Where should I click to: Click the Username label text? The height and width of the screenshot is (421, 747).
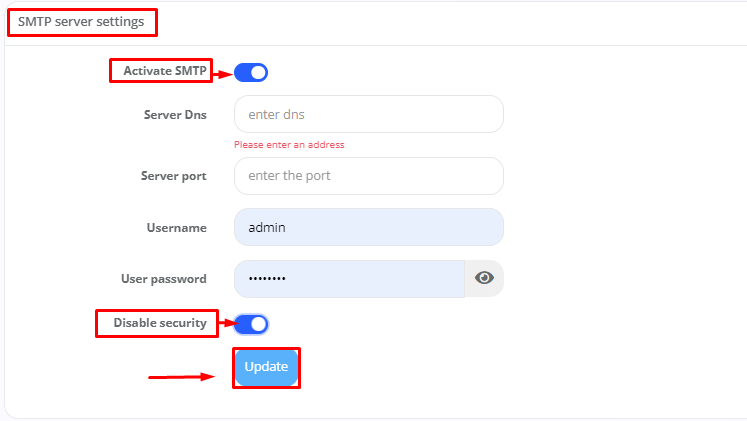pyautogui.click(x=177, y=227)
